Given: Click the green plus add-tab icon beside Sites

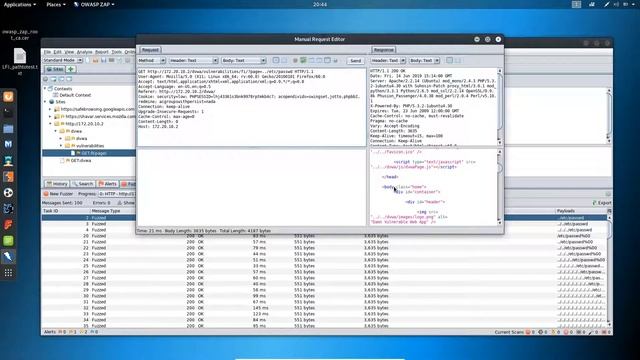Looking at the screenshot, I should pos(71,69).
